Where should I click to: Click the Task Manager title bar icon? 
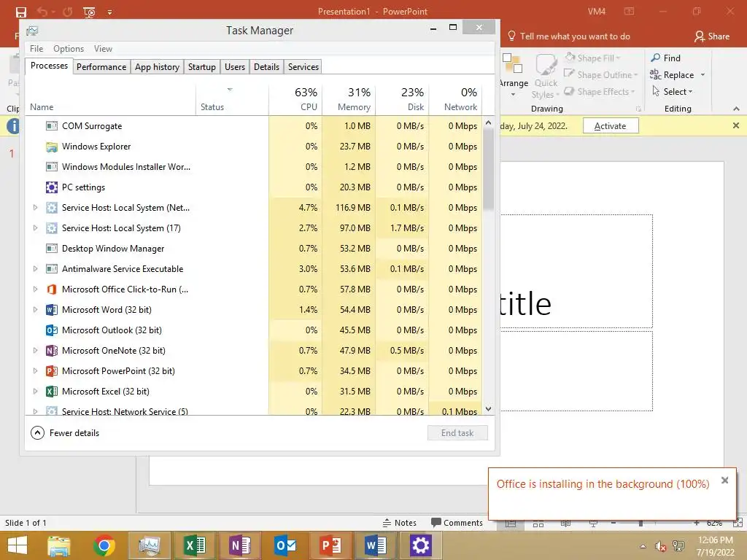[x=32, y=31]
